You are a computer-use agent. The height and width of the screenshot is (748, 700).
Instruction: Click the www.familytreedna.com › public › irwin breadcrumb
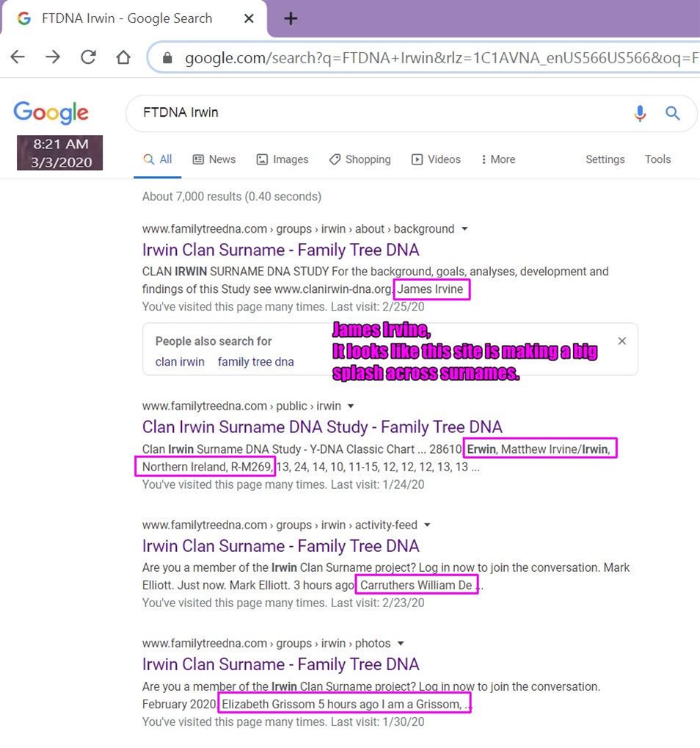pos(241,406)
